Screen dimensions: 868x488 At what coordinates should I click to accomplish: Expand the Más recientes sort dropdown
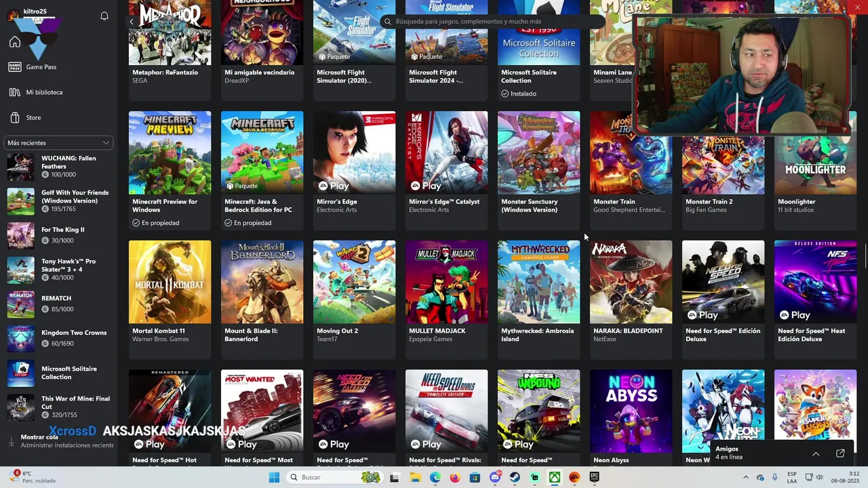pyautogui.click(x=59, y=143)
